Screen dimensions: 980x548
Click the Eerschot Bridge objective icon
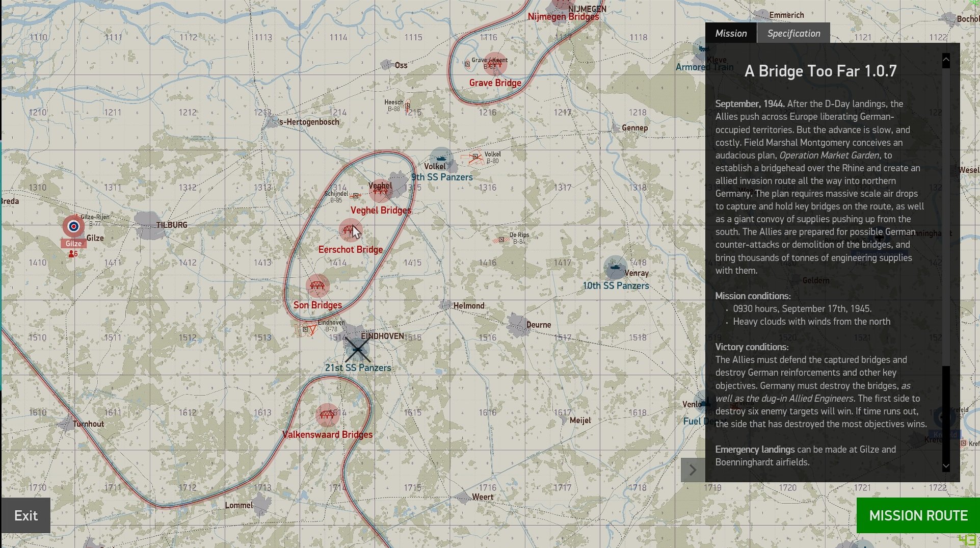click(x=351, y=230)
